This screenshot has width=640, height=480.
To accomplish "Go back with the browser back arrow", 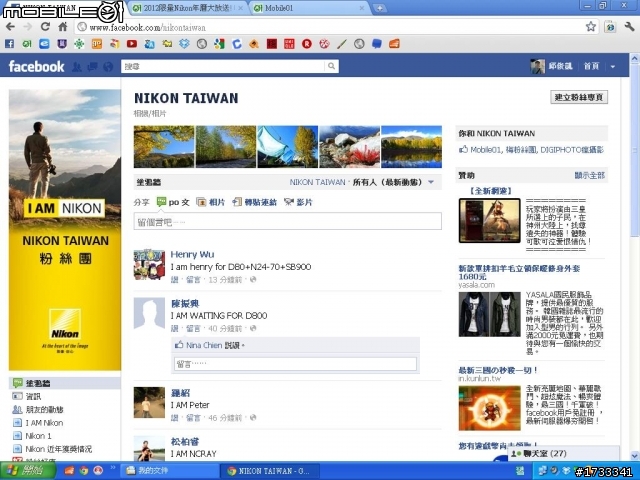I will click(x=11, y=27).
